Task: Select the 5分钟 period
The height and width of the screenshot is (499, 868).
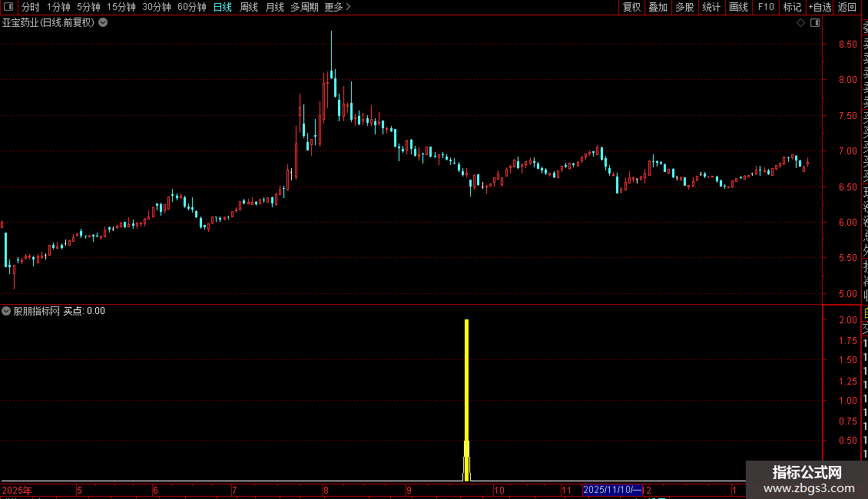Action: tap(88, 7)
